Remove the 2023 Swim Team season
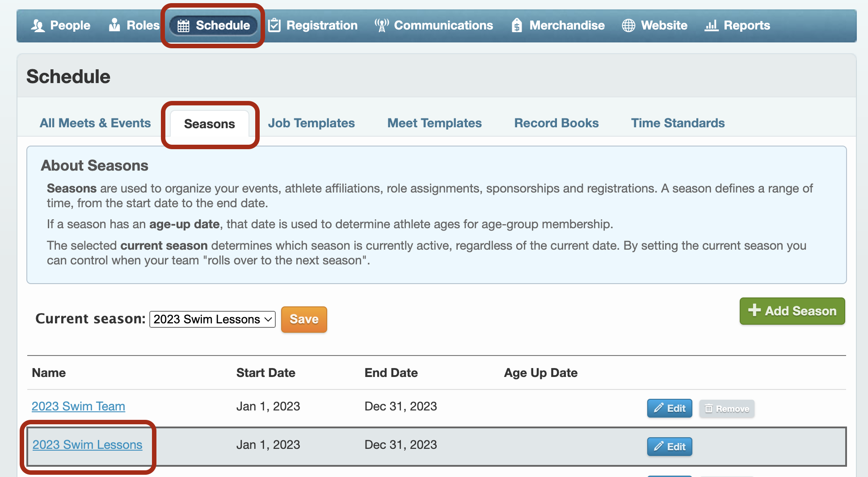This screenshot has height=477, width=868. (x=727, y=409)
